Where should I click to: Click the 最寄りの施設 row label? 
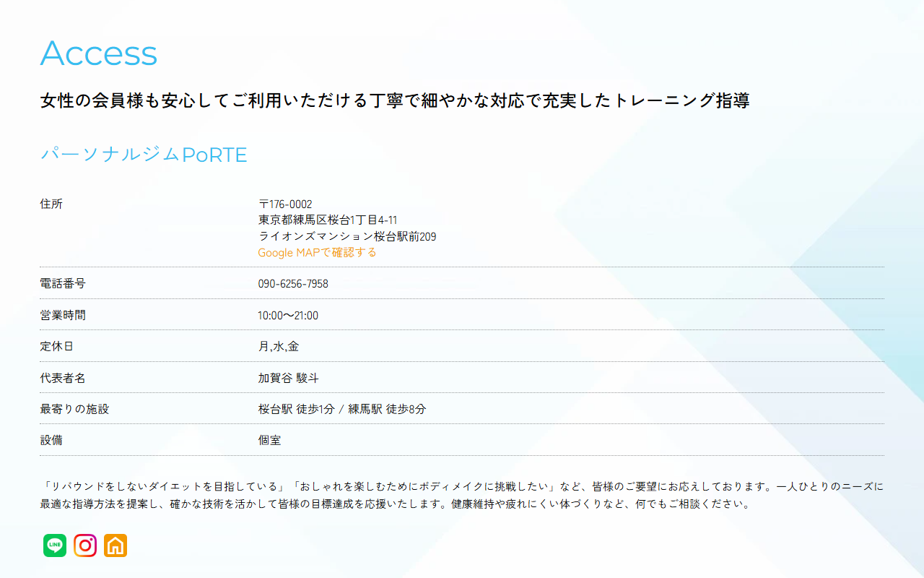tap(74, 410)
